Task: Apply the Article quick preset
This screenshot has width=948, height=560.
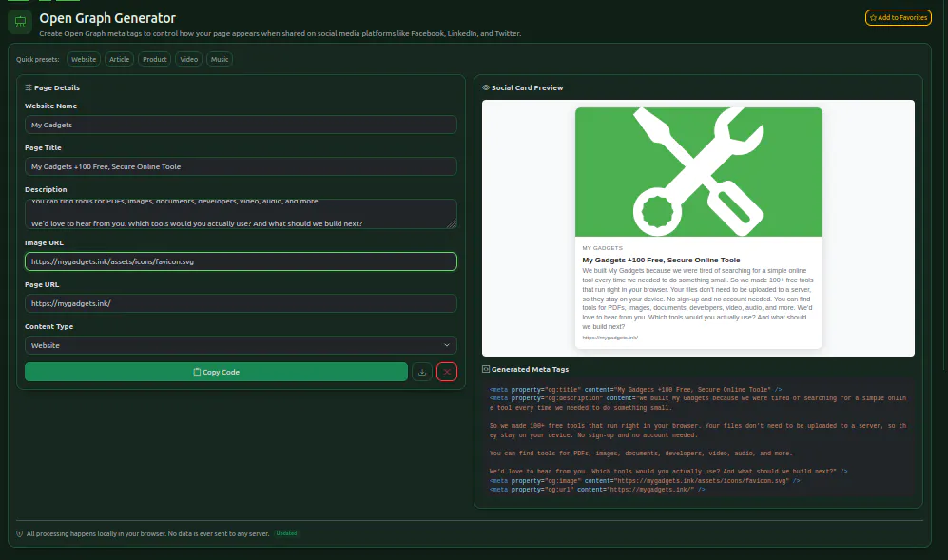Action: 119,59
